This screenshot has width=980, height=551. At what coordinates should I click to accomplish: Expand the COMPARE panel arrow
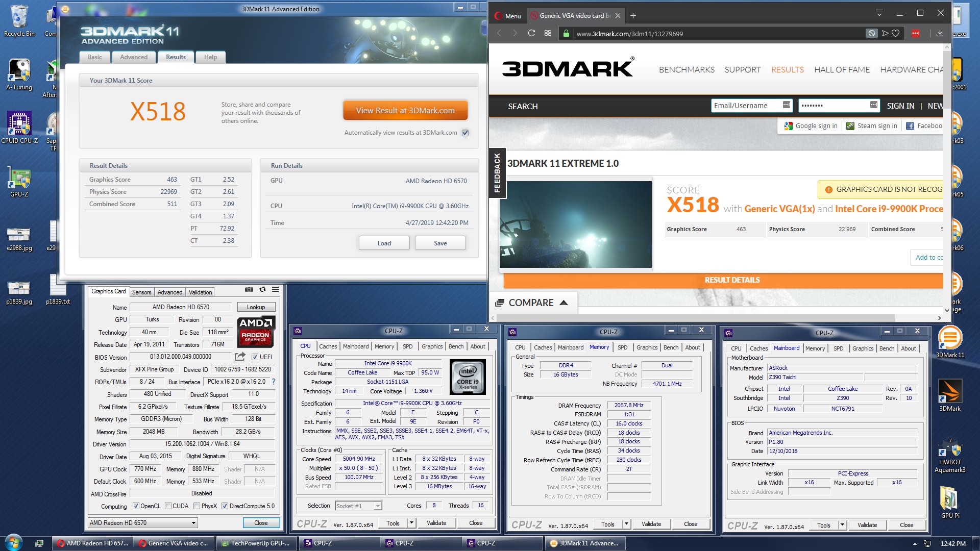563,303
